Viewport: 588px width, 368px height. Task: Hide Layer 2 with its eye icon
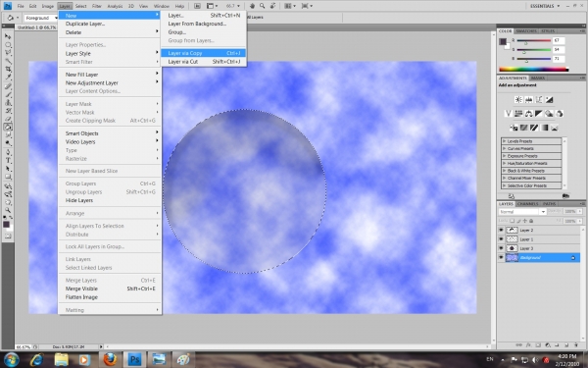[501, 230]
